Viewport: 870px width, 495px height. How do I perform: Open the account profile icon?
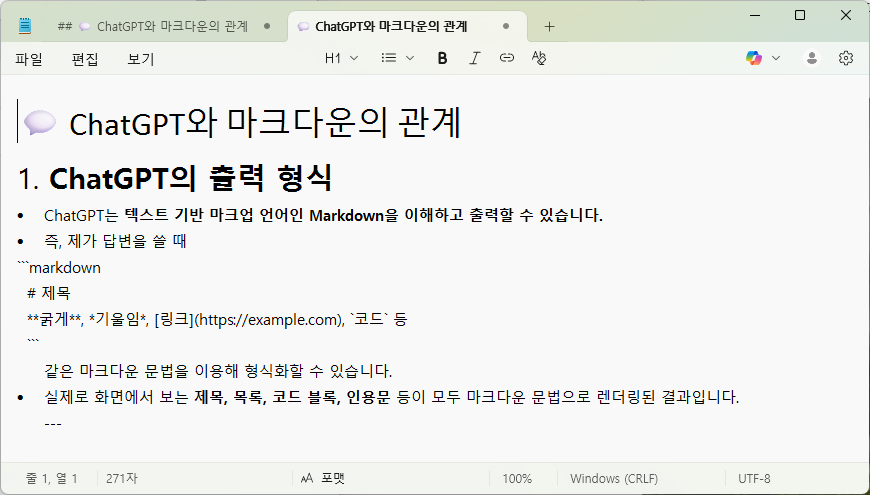coord(812,58)
